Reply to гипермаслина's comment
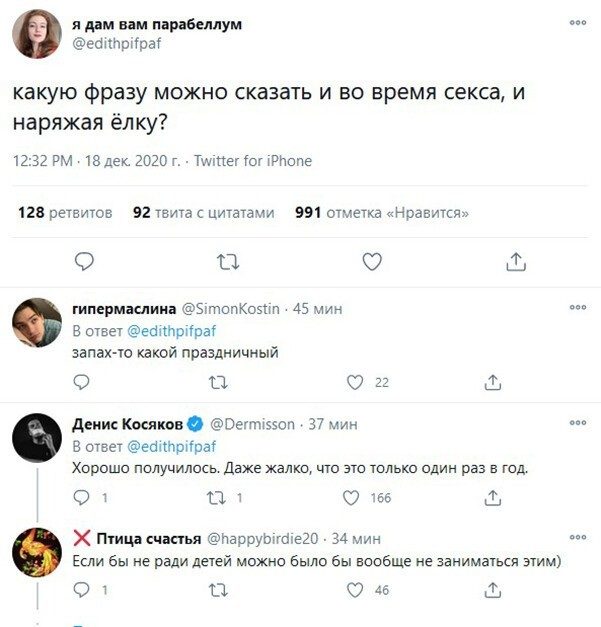The width and height of the screenshot is (601, 627). pyautogui.click(x=82, y=382)
